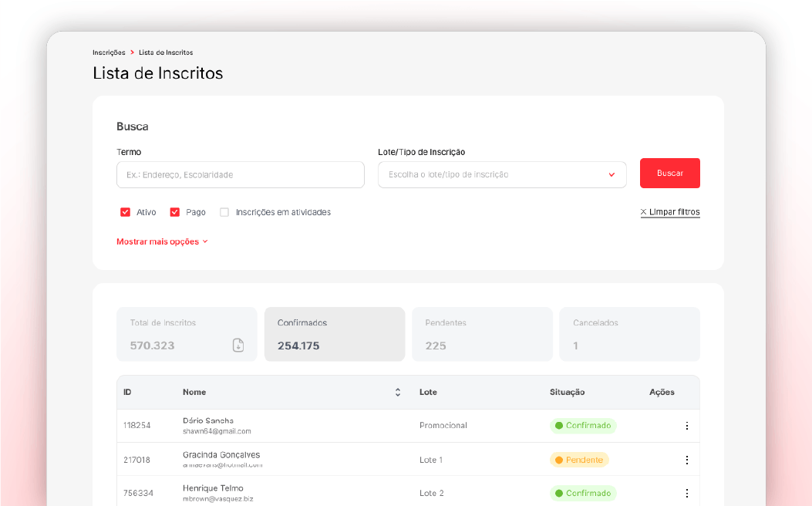Select ID 118254 cell
This screenshot has width=812, height=506.
pyautogui.click(x=136, y=425)
